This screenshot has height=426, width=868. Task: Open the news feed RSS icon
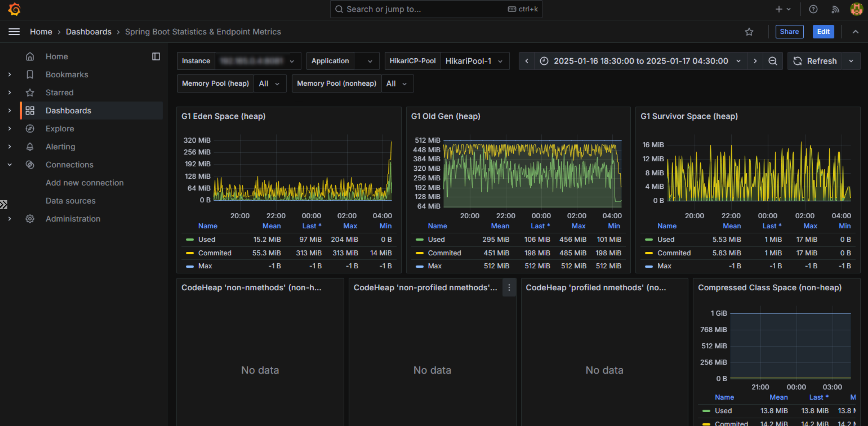coord(835,9)
